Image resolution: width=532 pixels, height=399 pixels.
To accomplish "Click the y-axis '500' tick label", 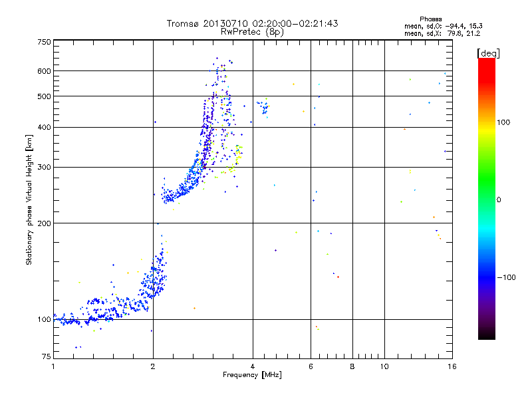I will tap(44, 96).
